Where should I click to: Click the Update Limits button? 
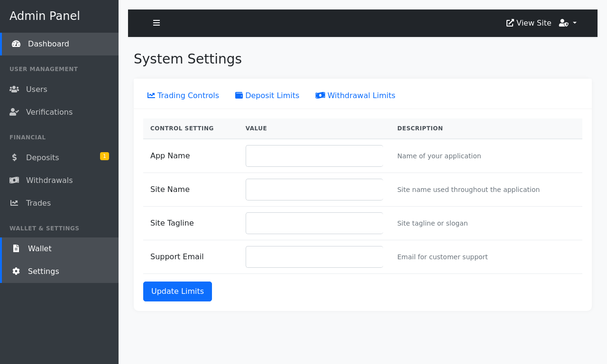[x=177, y=291]
